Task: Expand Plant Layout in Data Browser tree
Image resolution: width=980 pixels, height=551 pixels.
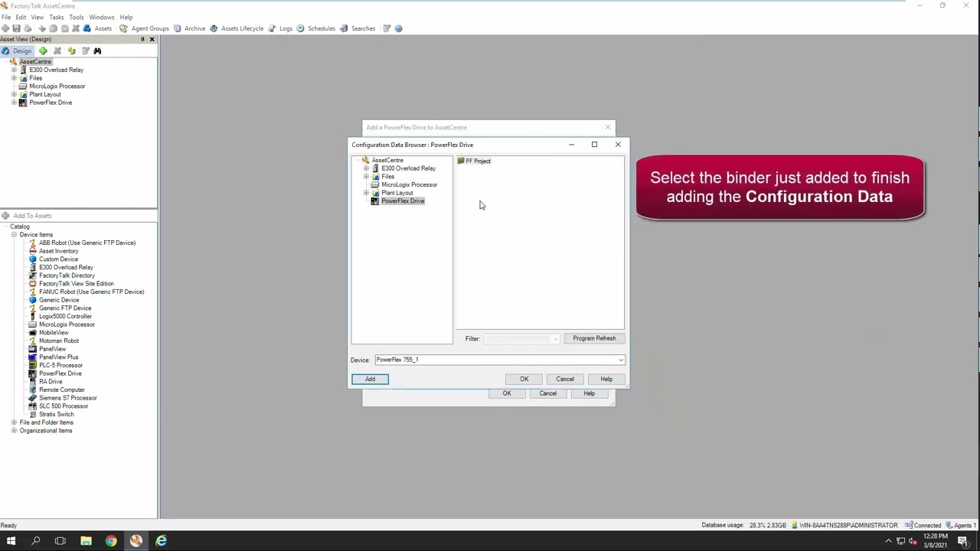Action: click(366, 193)
